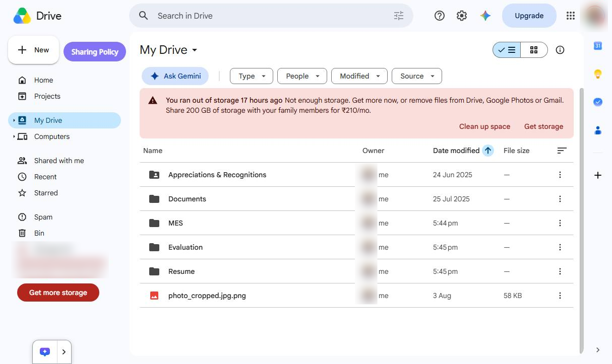This screenshot has width=612, height=364.
Task: Open the My Drive title dropdown
Action: [169, 50]
